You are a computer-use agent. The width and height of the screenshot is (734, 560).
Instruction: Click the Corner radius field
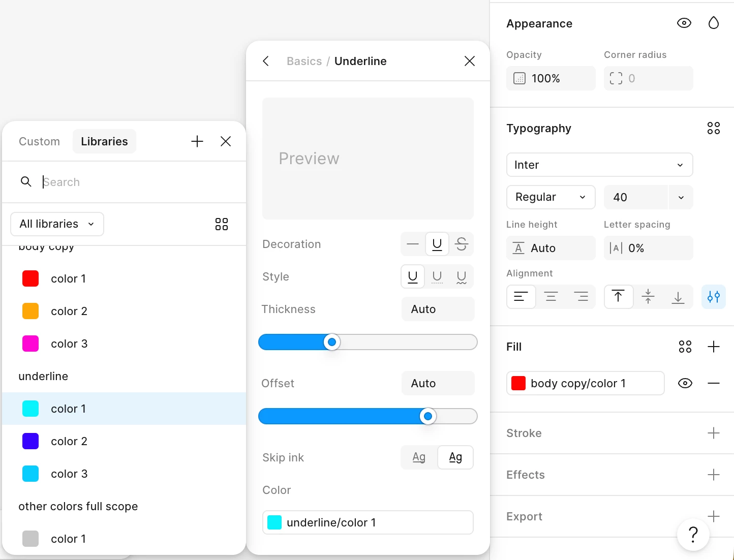click(648, 78)
